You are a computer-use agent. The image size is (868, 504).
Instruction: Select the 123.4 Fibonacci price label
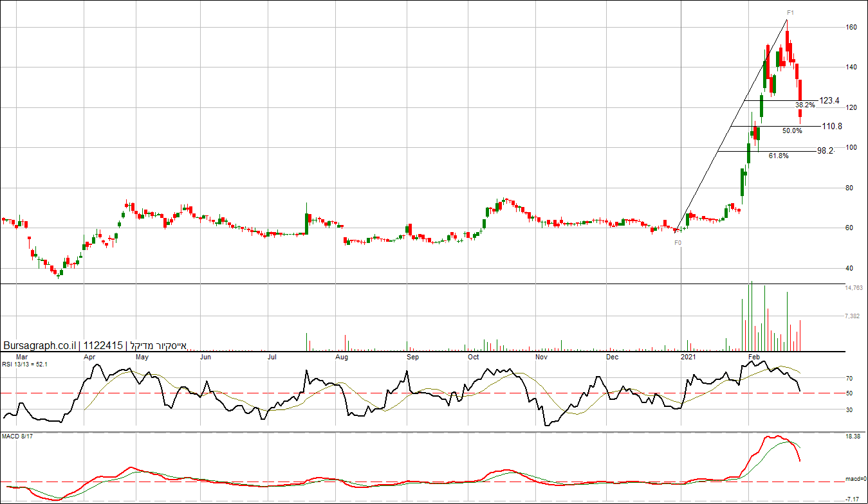click(x=831, y=100)
